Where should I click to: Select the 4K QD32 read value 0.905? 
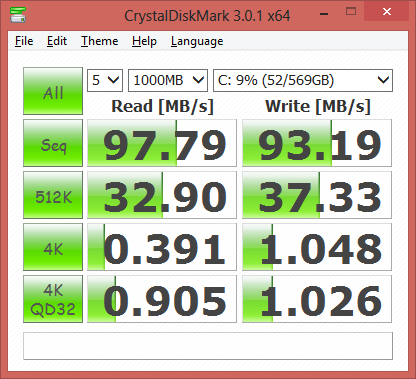162,299
